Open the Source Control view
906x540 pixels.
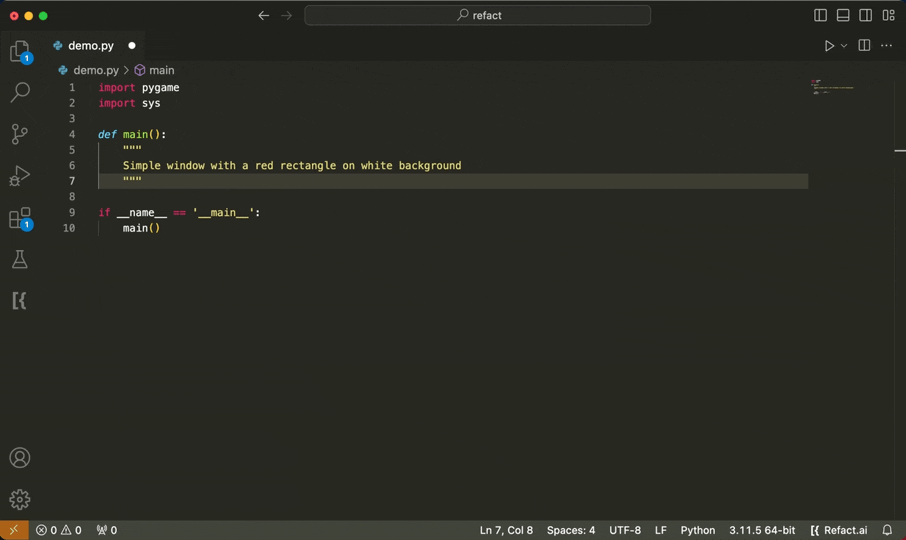point(20,134)
